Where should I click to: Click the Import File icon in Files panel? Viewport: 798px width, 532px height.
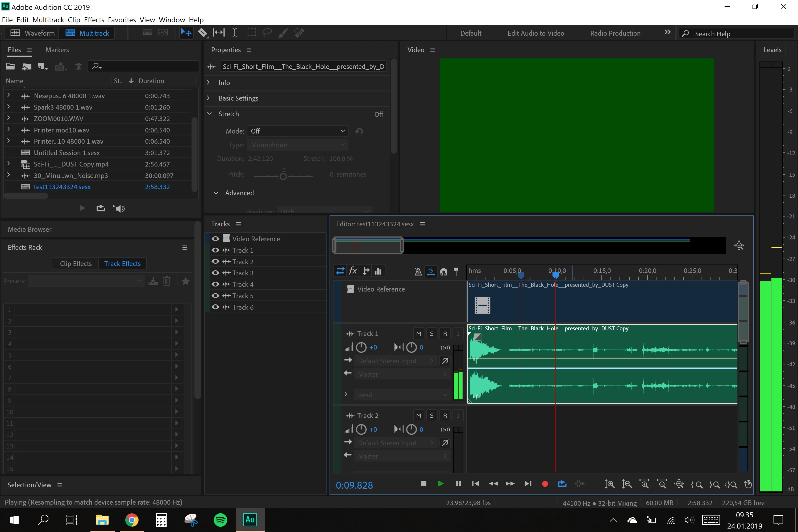pyautogui.click(x=26, y=66)
